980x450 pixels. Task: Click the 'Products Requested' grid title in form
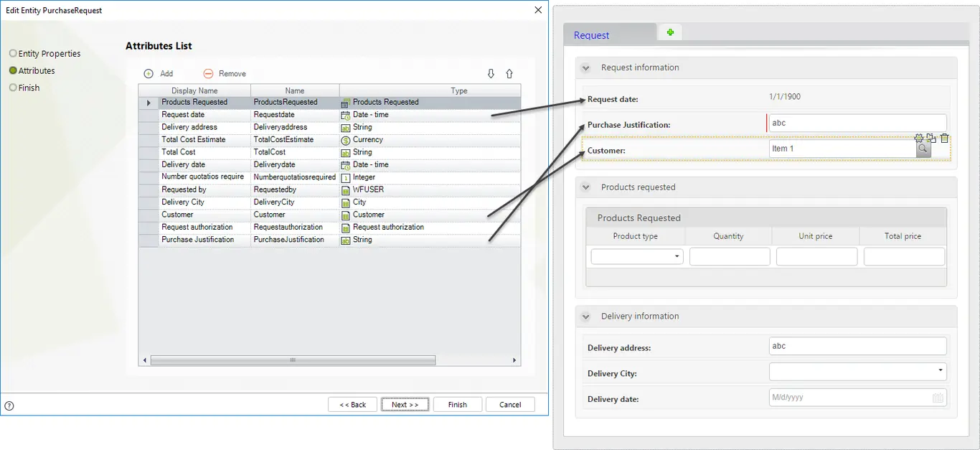tap(639, 218)
